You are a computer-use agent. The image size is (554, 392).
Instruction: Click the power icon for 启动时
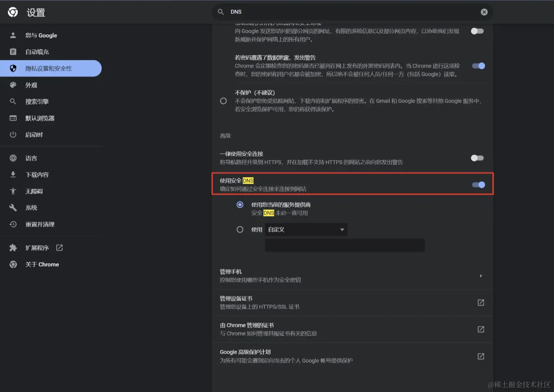click(13, 134)
